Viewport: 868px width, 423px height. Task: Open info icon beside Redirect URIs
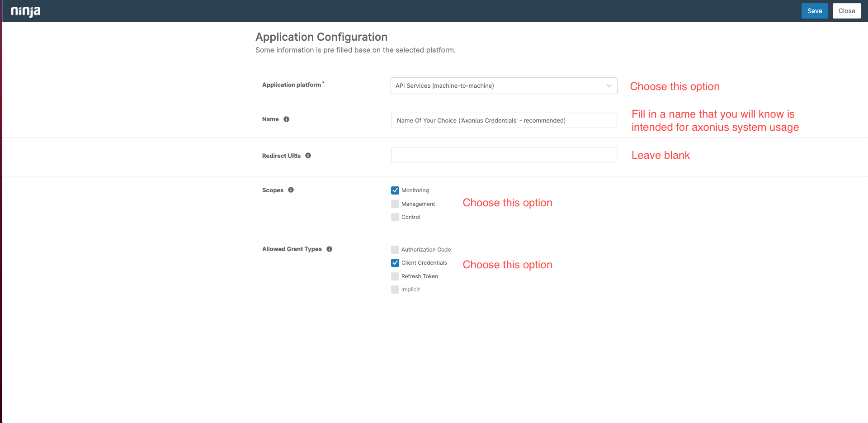308,156
